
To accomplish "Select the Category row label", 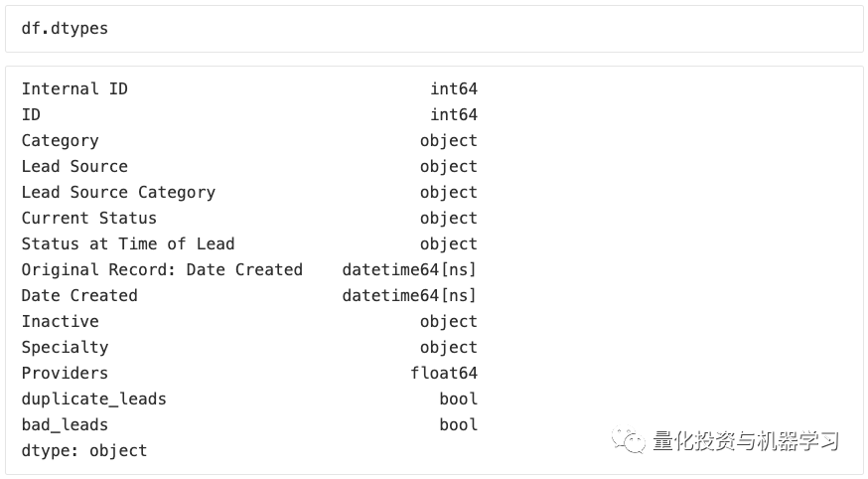I will tap(60, 141).
